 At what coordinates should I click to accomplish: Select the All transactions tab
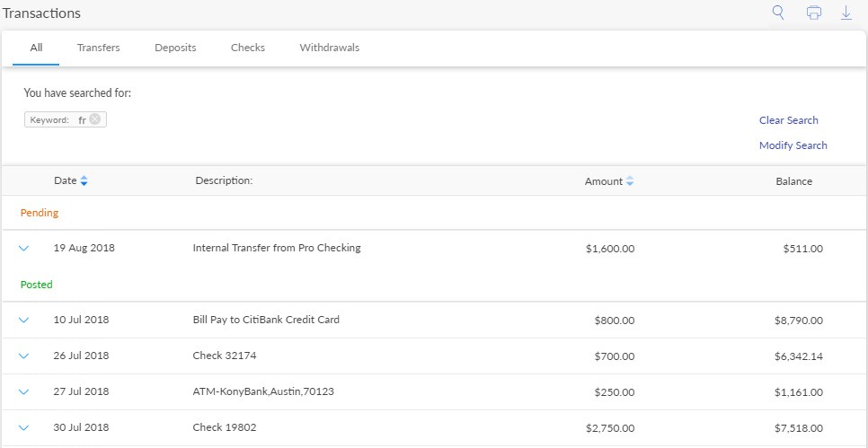coord(36,48)
